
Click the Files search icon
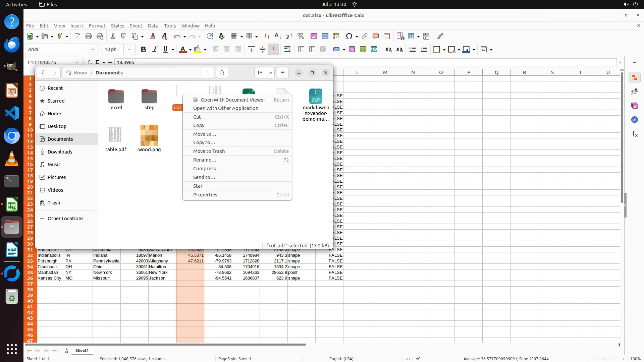coord(222,73)
